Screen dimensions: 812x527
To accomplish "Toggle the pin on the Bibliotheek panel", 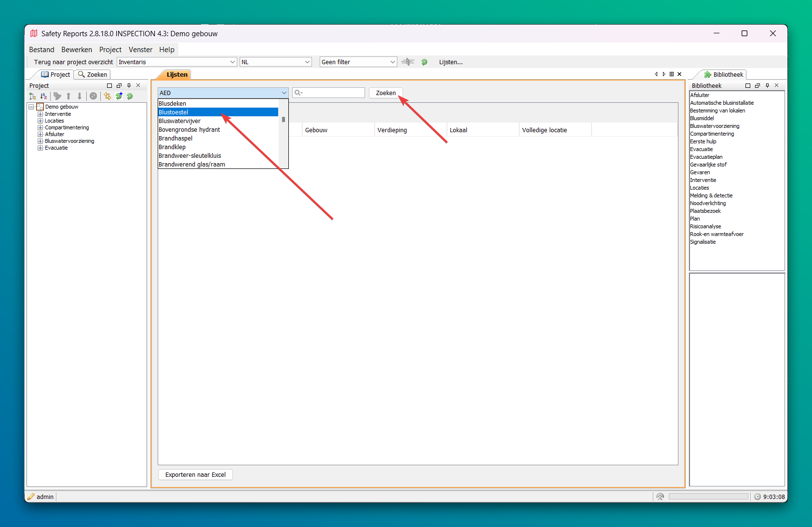I will click(767, 85).
